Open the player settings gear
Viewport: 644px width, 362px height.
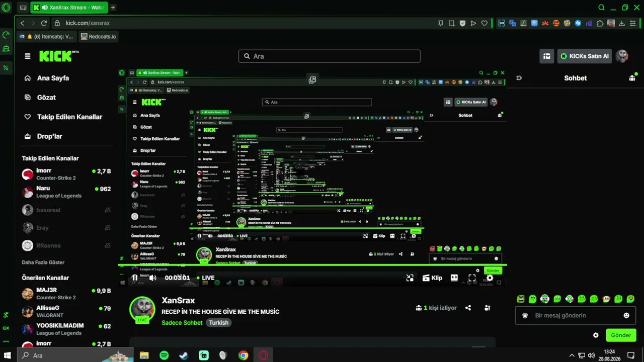(x=490, y=278)
